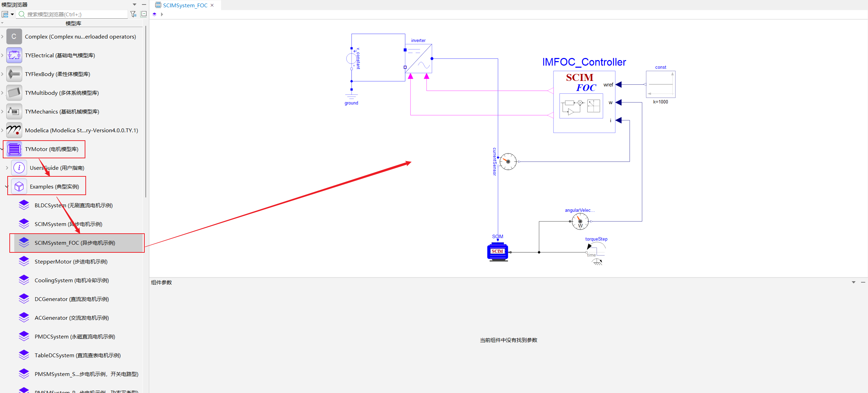Expand the TYFlexBody library node
868x393 pixels.
[x=2, y=74]
